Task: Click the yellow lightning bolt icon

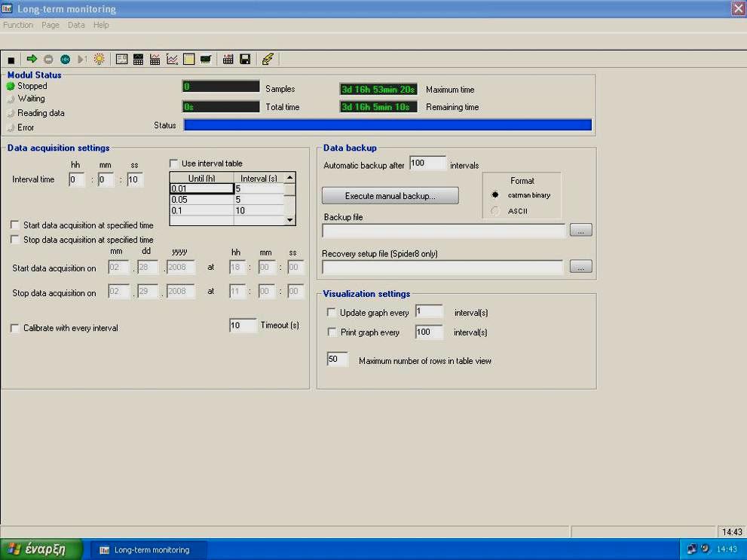Action: 268,59
